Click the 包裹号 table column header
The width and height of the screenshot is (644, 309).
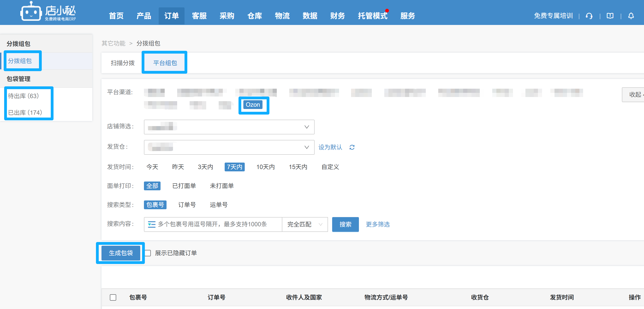[138, 297]
